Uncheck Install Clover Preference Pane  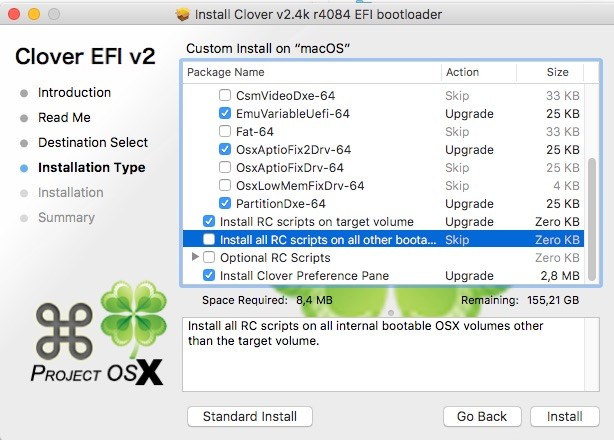(209, 275)
